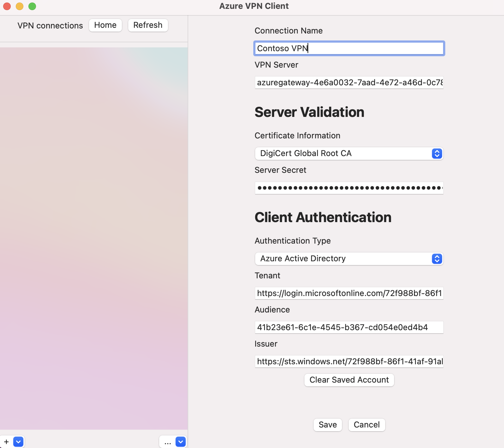Image resolution: width=504 pixels, height=448 pixels.
Task: Click the Server Secret password field
Action: pos(349,188)
